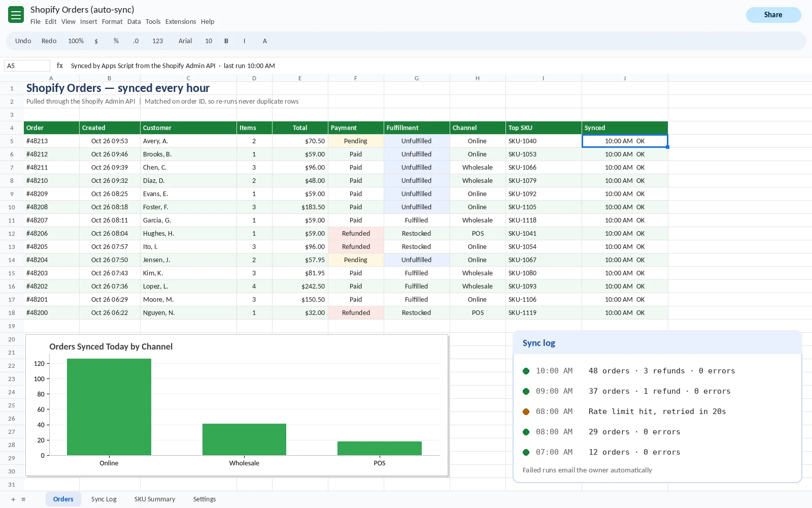Click the Wholesale bar in chart
This screenshot has width=812, height=508.
244,439
